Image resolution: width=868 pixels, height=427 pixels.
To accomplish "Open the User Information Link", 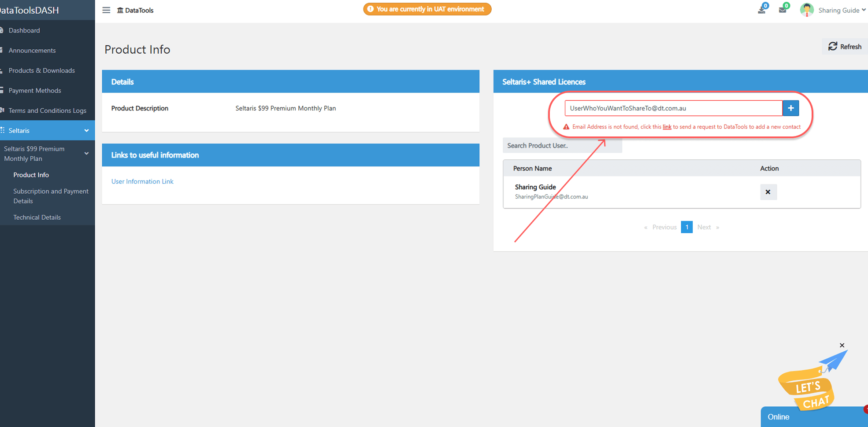I will (142, 181).
